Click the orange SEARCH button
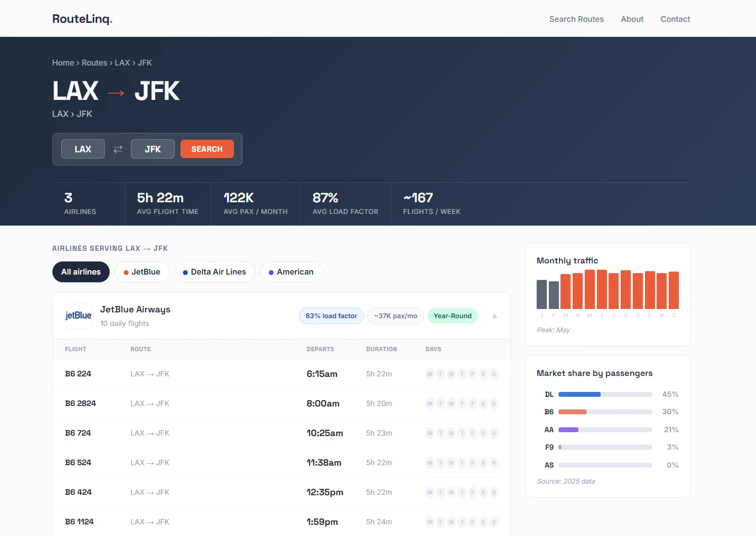The width and height of the screenshot is (756, 536). [207, 149]
